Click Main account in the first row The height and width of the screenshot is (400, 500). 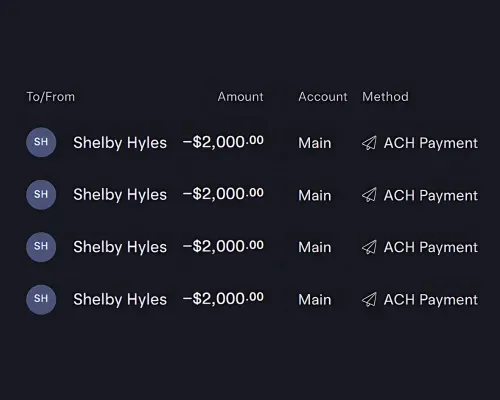click(315, 143)
